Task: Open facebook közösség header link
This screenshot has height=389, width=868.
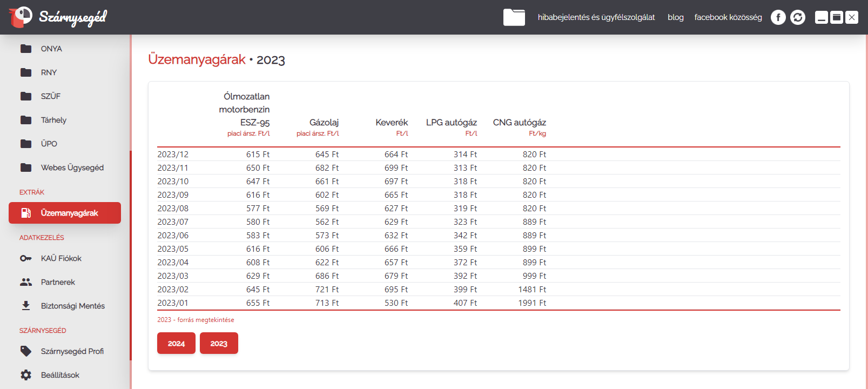Action: tap(728, 17)
